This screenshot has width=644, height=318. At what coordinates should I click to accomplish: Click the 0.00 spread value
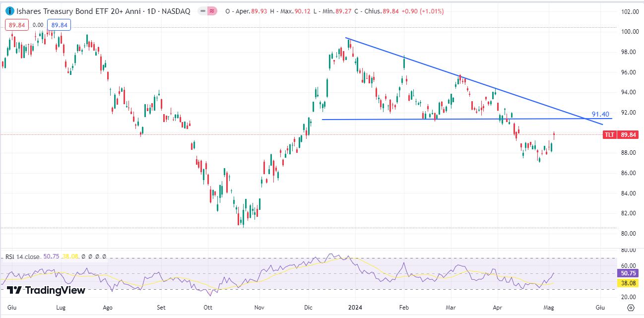point(38,25)
